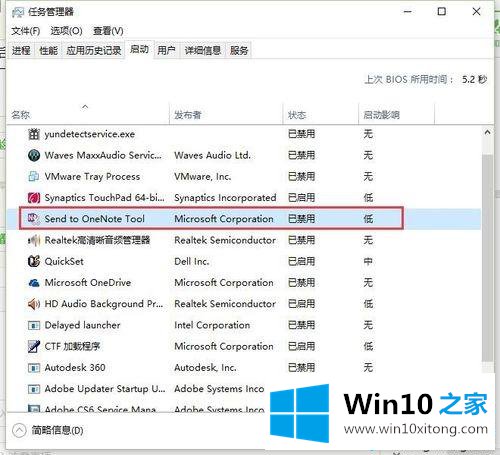Screen dimensions: 500x455
Task: Open the 选项(O) menu
Action: [66, 31]
